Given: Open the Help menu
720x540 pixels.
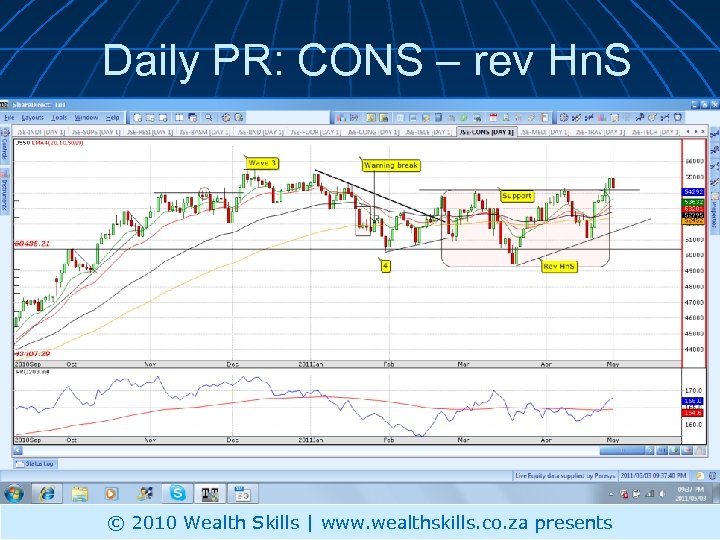Looking at the screenshot, I should click(112, 118).
